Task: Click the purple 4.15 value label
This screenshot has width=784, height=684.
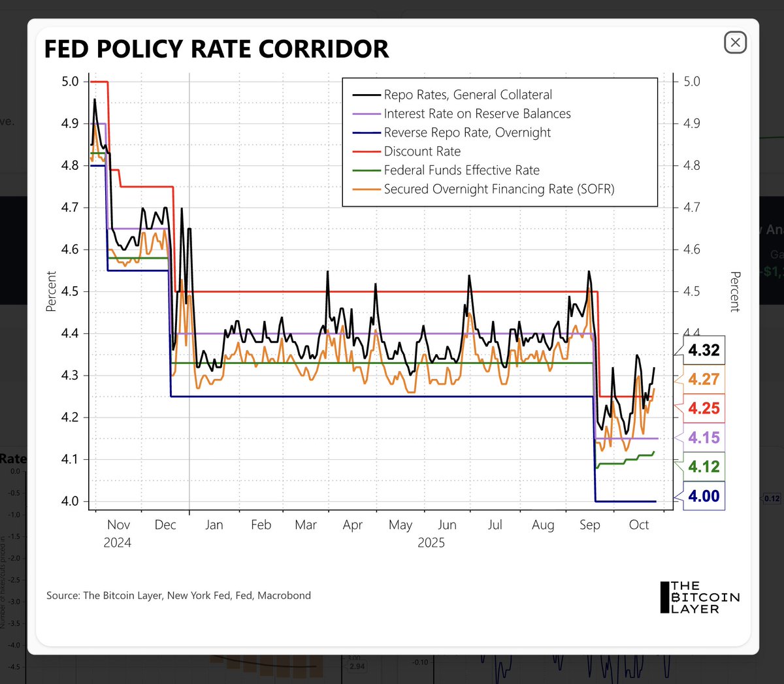Action: coord(704,438)
